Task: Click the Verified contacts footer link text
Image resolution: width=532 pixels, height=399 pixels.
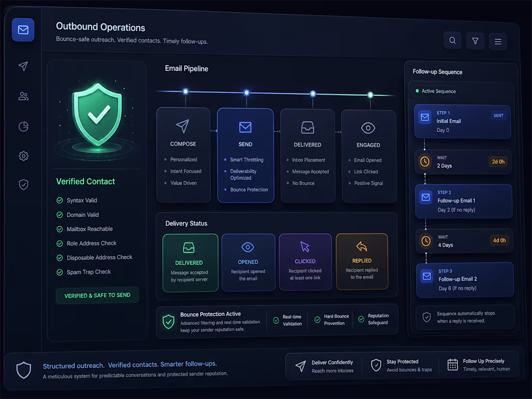Action: coord(133,365)
